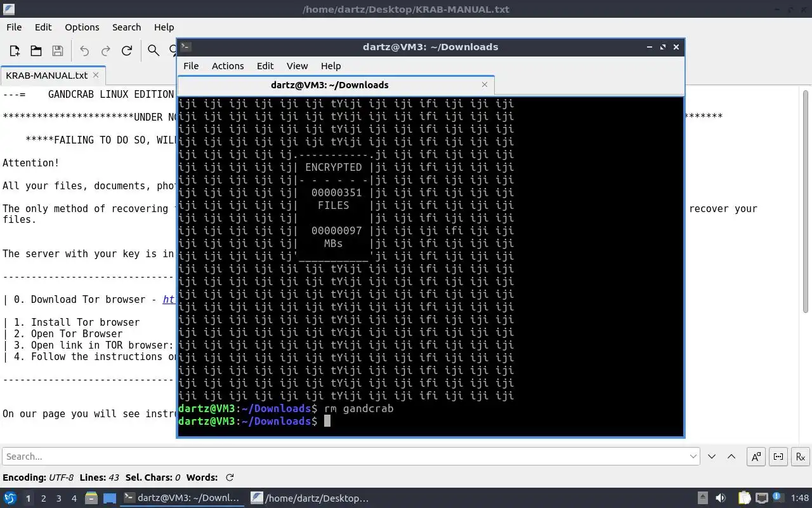Close the terminal window
812x508 pixels.
coord(676,47)
